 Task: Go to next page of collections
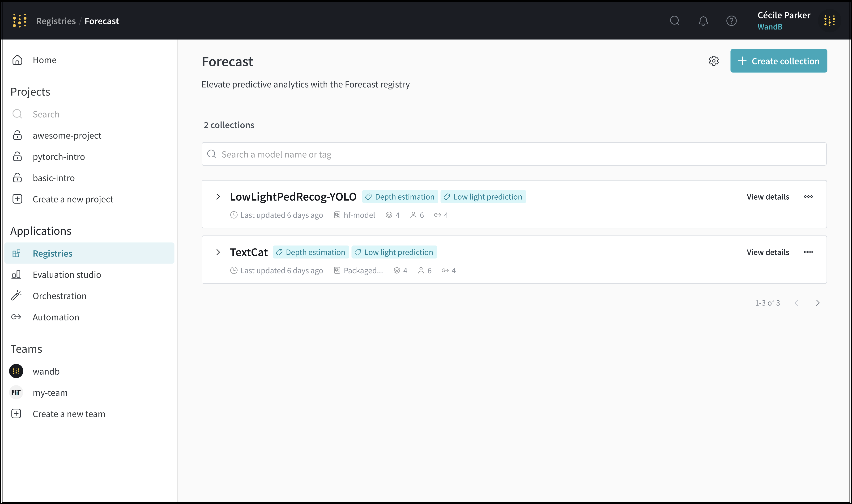pyautogui.click(x=818, y=303)
